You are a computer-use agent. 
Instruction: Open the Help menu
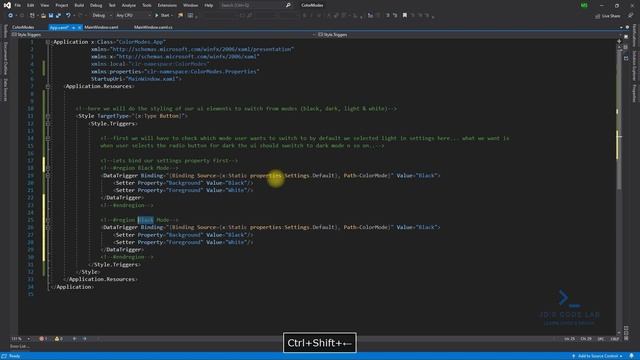tap(209, 5)
